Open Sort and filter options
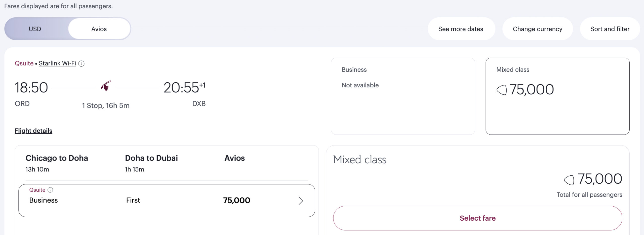 tap(610, 29)
